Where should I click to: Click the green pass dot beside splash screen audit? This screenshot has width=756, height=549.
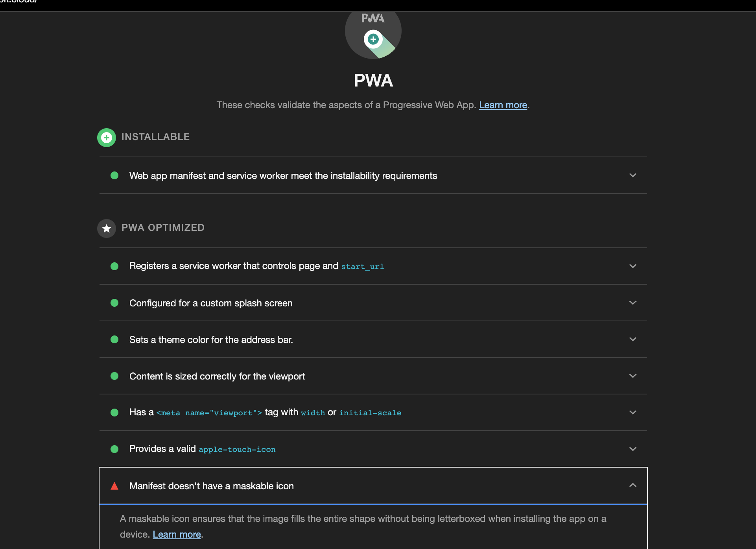coord(115,303)
